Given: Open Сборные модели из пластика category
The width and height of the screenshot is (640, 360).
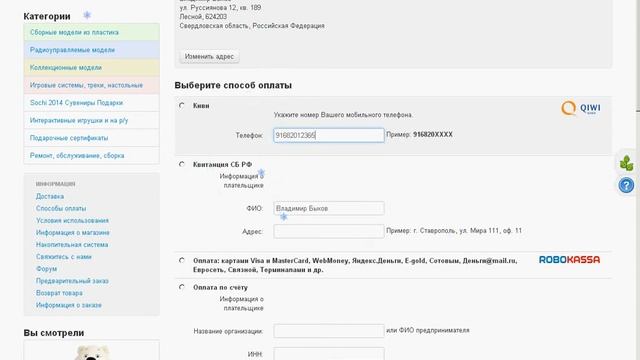Looking at the screenshot, I should point(91,32).
